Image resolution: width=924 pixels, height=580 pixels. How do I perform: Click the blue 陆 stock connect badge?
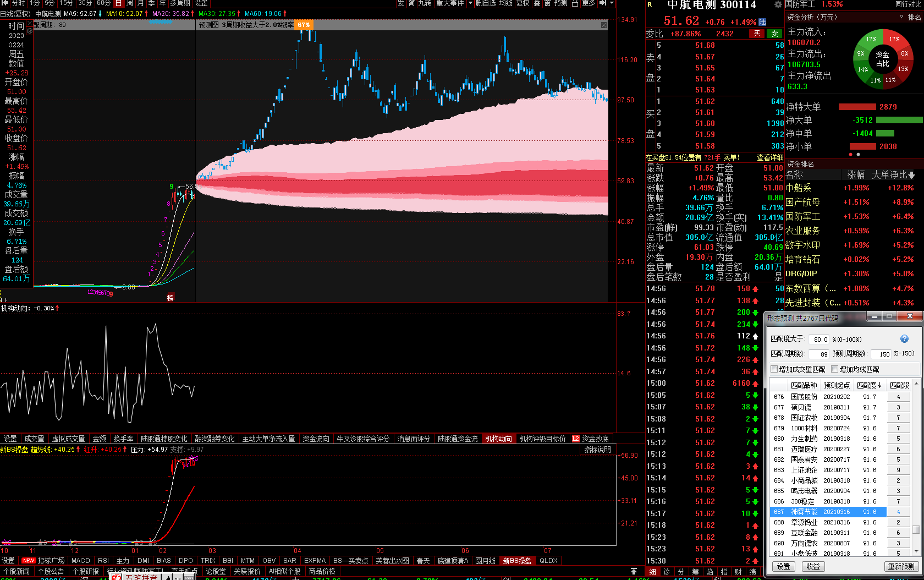[x=762, y=22]
